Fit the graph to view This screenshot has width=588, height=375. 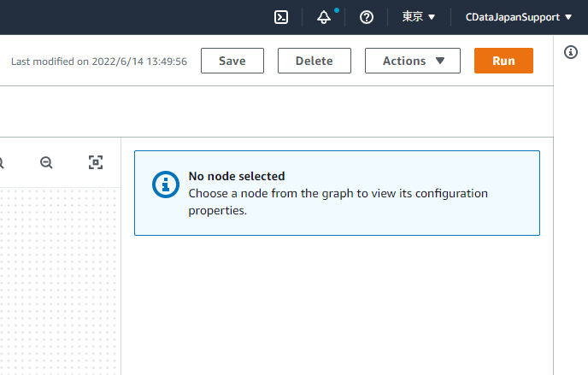(96, 162)
